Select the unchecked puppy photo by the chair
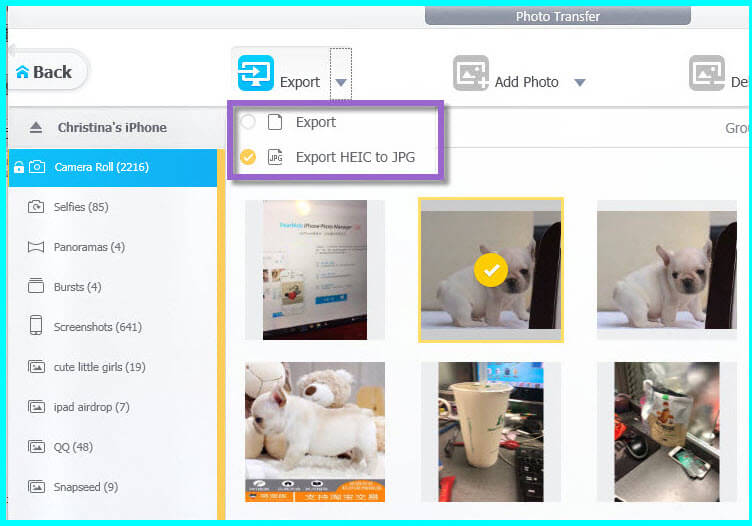 tap(667, 270)
